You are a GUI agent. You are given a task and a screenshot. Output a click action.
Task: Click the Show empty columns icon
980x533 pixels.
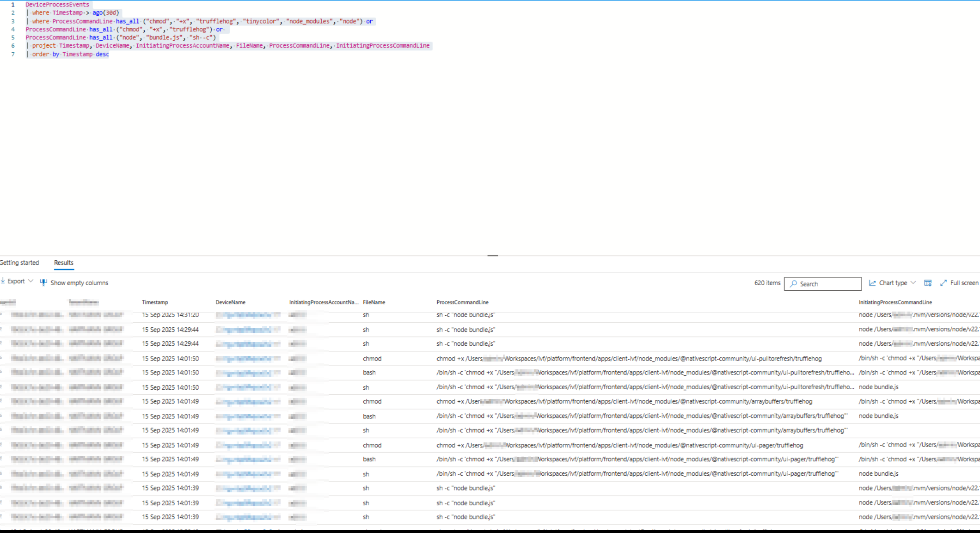coord(43,282)
